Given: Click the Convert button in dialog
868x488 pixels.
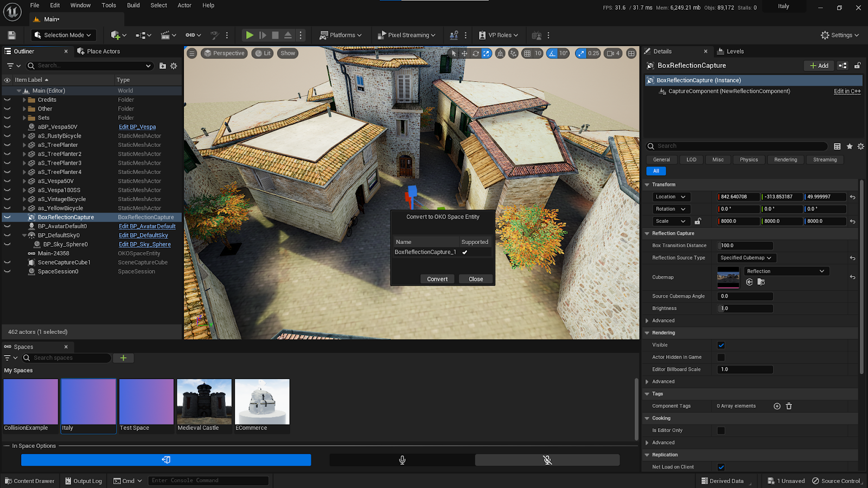Looking at the screenshot, I should click(x=437, y=279).
